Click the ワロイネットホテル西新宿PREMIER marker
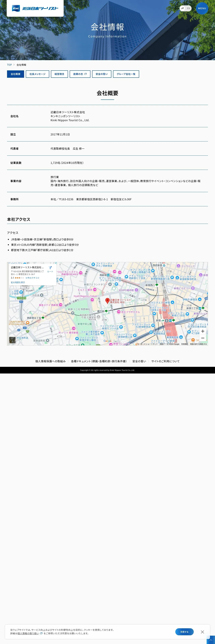215x644 pixels. tap(81, 273)
